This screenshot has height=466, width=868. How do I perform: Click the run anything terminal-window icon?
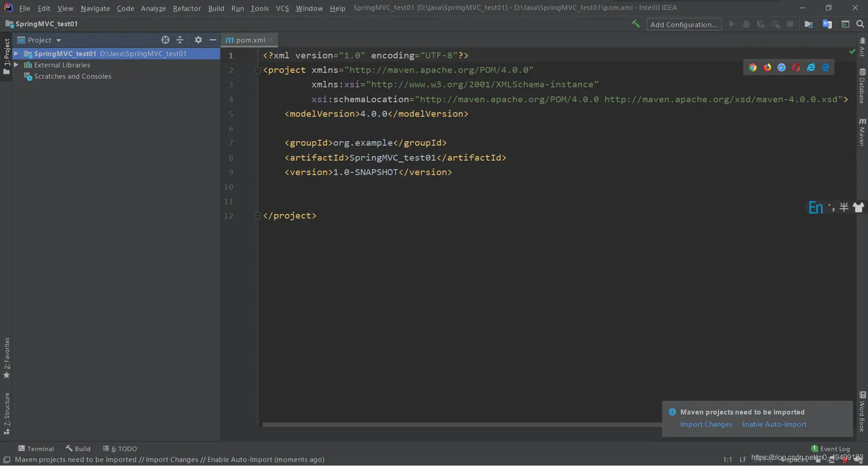point(845,24)
